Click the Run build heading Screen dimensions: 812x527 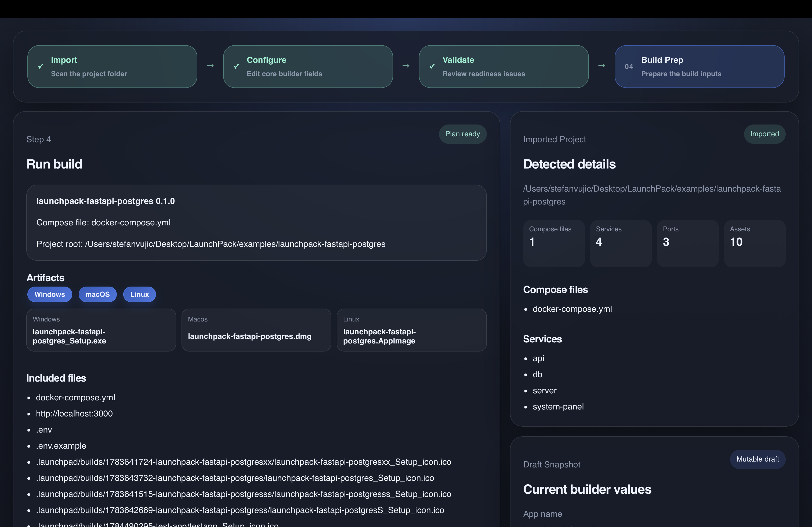click(x=55, y=164)
